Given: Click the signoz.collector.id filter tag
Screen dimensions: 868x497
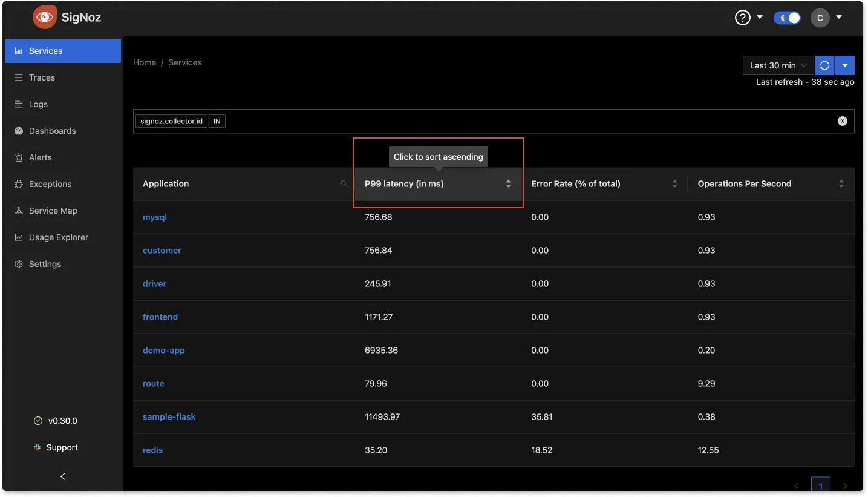Looking at the screenshot, I should [x=172, y=121].
